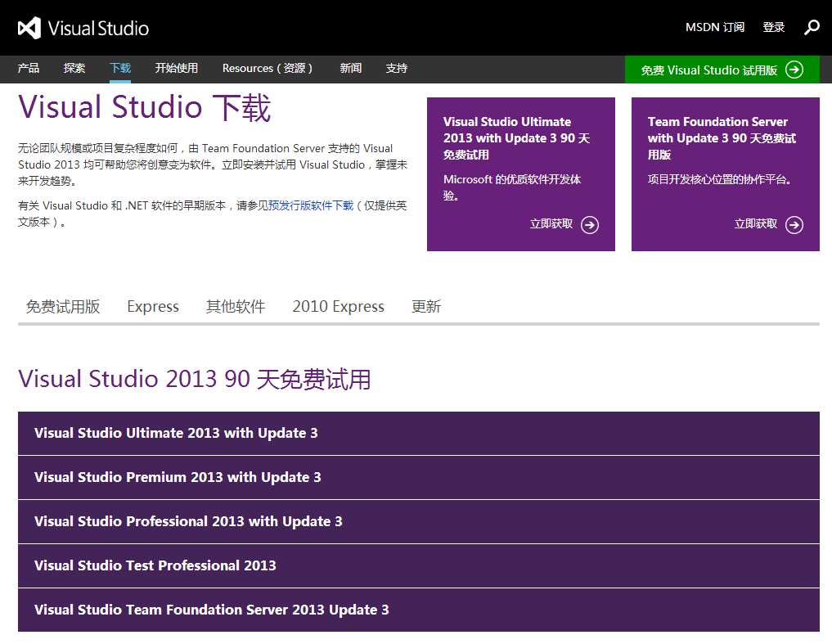Image resolution: width=832 pixels, height=644 pixels.
Task: Open the 产品 menu
Action: click(x=28, y=68)
